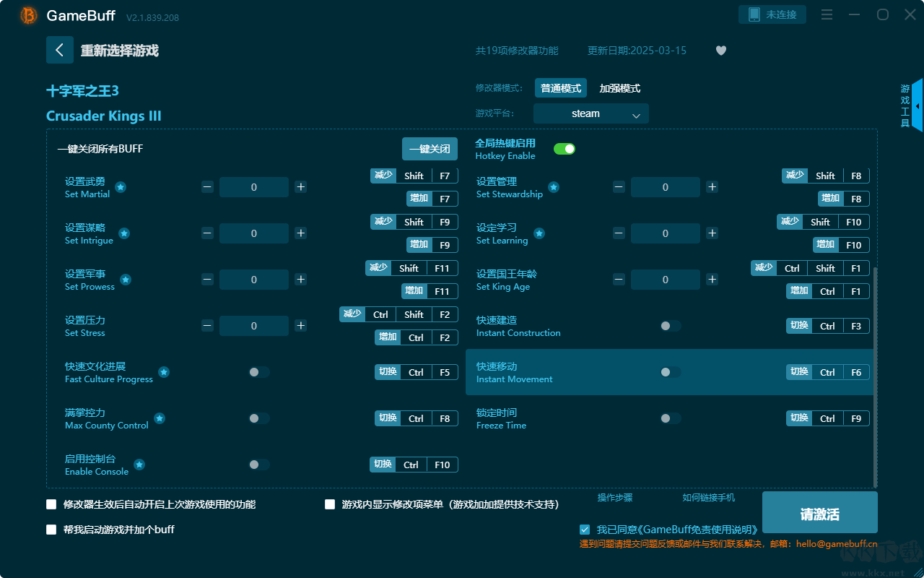Enable the Instant Construction toggle

pyautogui.click(x=671, y=326)
